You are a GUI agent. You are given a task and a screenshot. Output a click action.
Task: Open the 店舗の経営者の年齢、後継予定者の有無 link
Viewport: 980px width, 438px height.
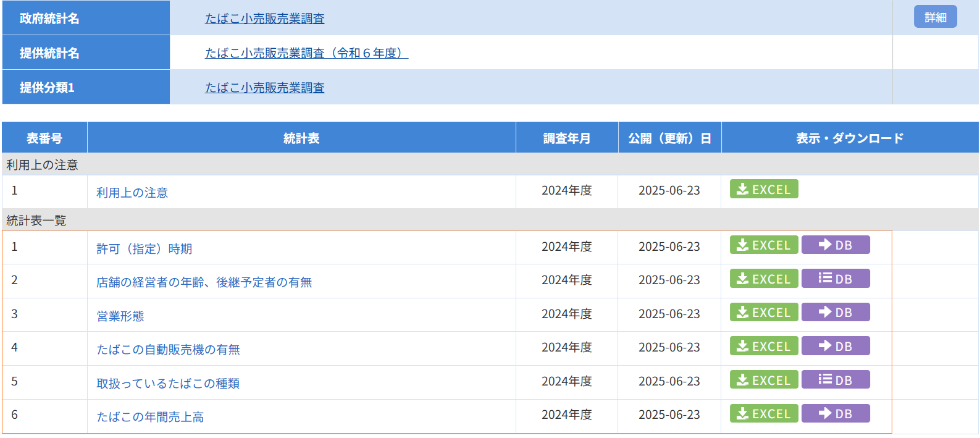tap(204, 282)
